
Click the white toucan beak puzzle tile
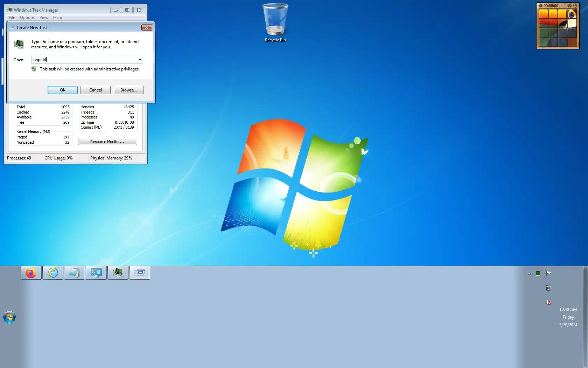572,23
